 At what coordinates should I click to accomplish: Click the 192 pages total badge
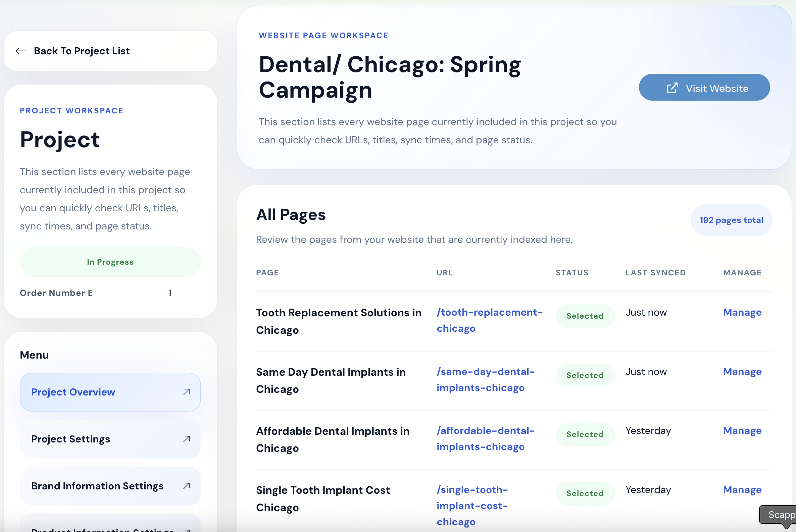tap(731, 220)
